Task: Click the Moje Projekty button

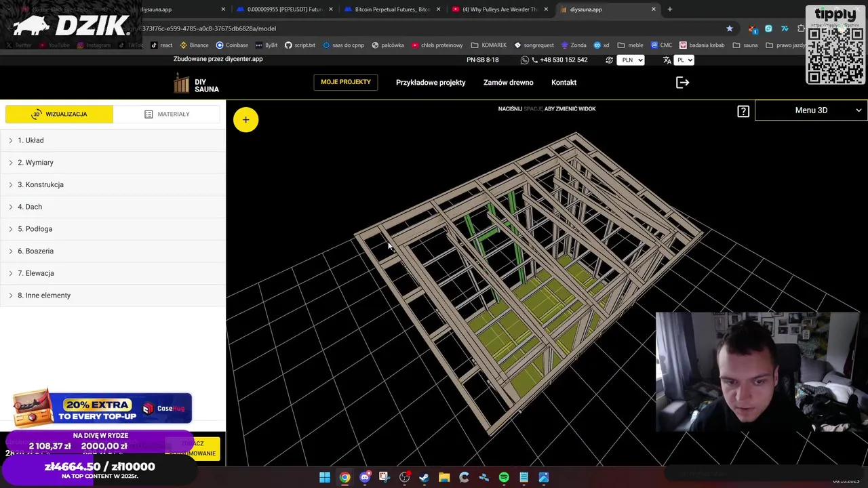Action: point(346,82)
